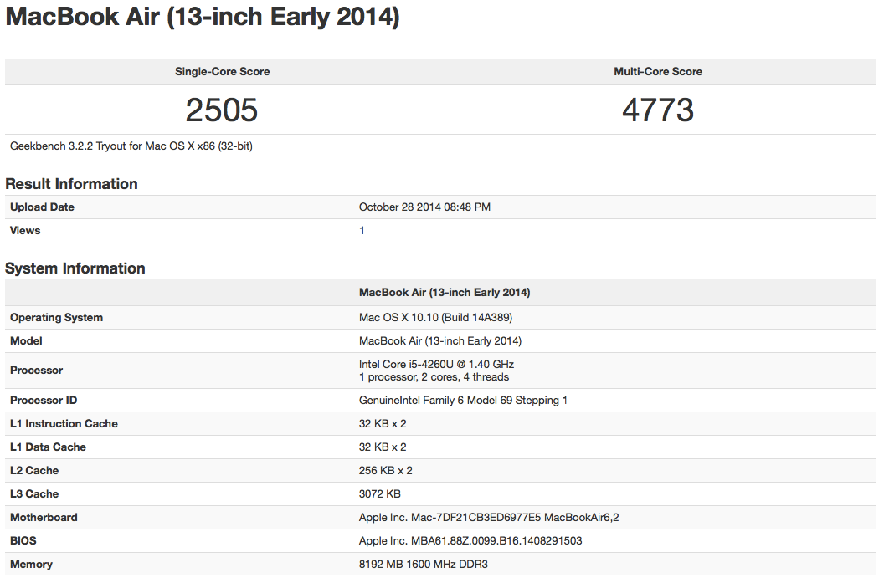Select the single-core score value 2505

[x=222, y=110]
